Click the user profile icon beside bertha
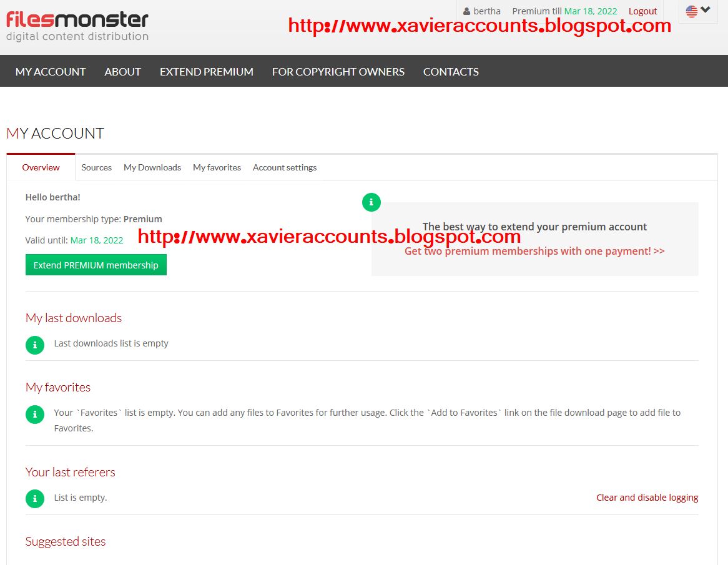 466,11
